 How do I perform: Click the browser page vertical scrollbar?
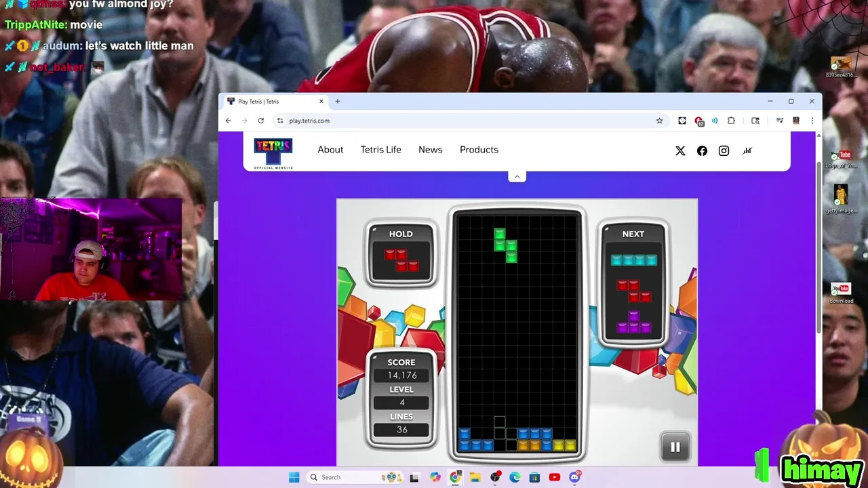tap(818, 247)
